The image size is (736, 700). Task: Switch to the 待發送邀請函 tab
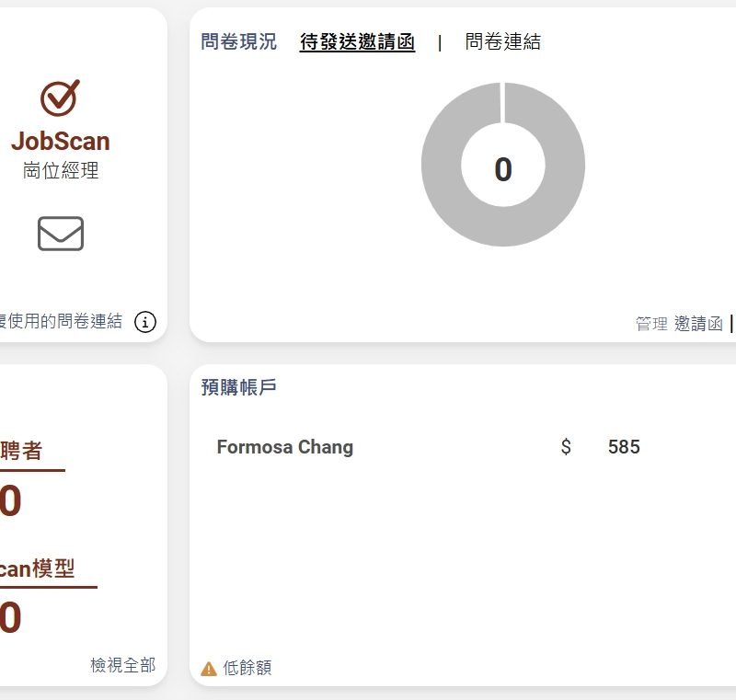coord(357,41)
